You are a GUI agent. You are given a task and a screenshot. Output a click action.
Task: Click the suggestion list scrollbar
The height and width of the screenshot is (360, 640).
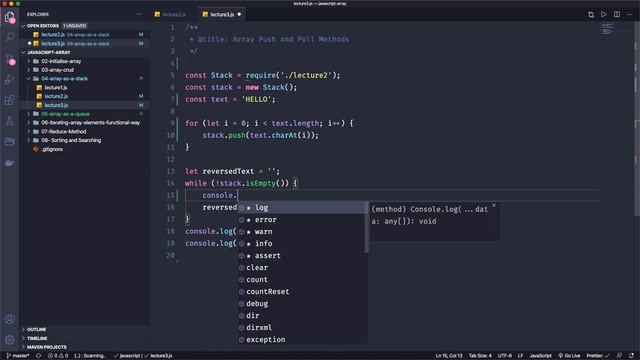tap(367, 227)
